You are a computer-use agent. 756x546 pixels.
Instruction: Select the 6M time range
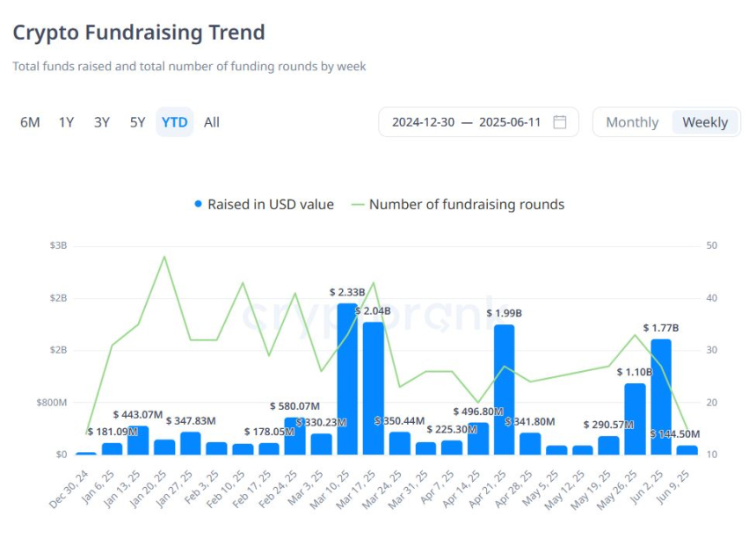(30, 122)
